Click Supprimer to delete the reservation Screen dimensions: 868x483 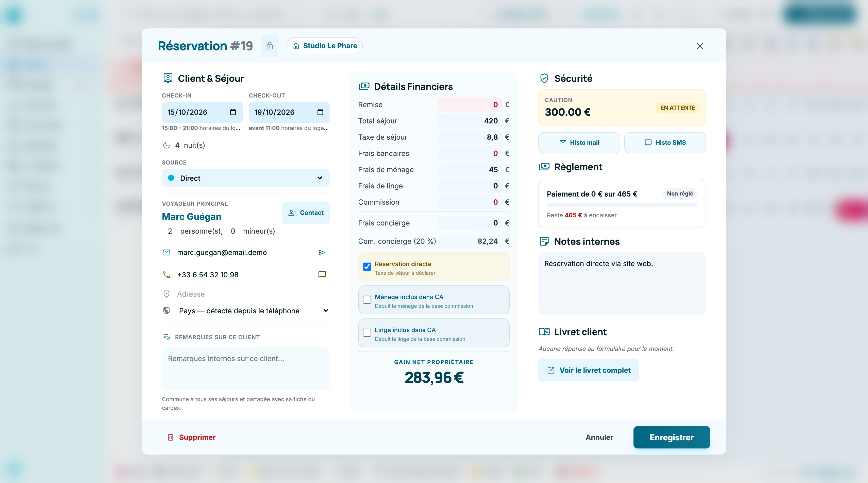coord(191,437)
